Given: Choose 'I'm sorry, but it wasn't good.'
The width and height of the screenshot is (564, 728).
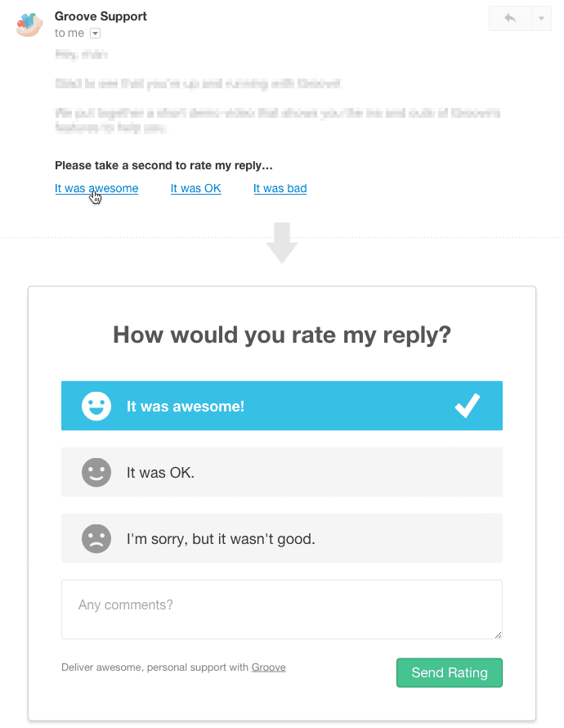Looking at the screenshot, I should [281, 538].
